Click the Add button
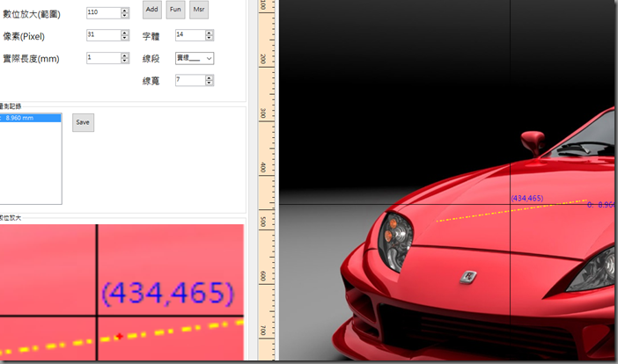This screenshot has width=618, height=364. 152,10
